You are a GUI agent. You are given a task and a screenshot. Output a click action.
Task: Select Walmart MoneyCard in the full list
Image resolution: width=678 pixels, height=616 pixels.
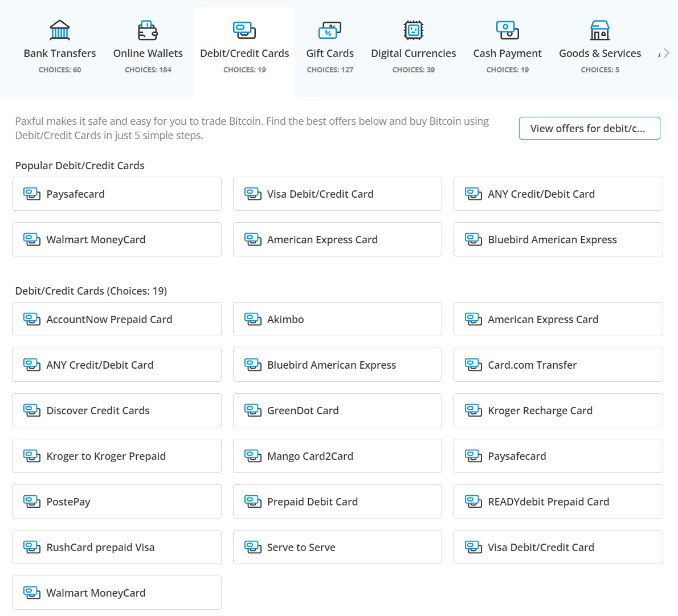tap(117, 593)
